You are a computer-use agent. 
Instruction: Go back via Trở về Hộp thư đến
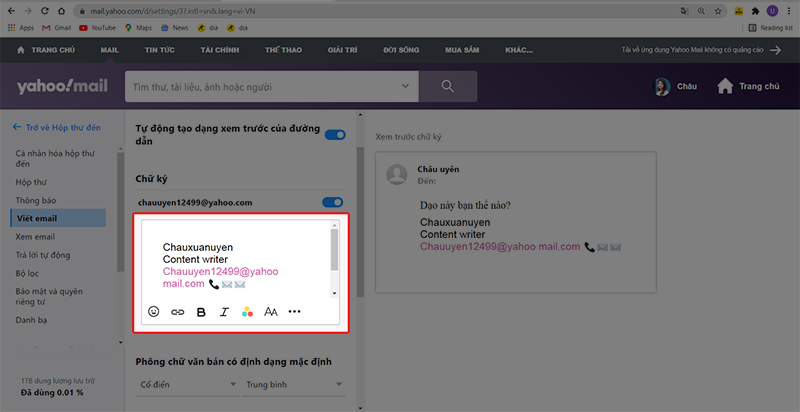click(57, 127)
